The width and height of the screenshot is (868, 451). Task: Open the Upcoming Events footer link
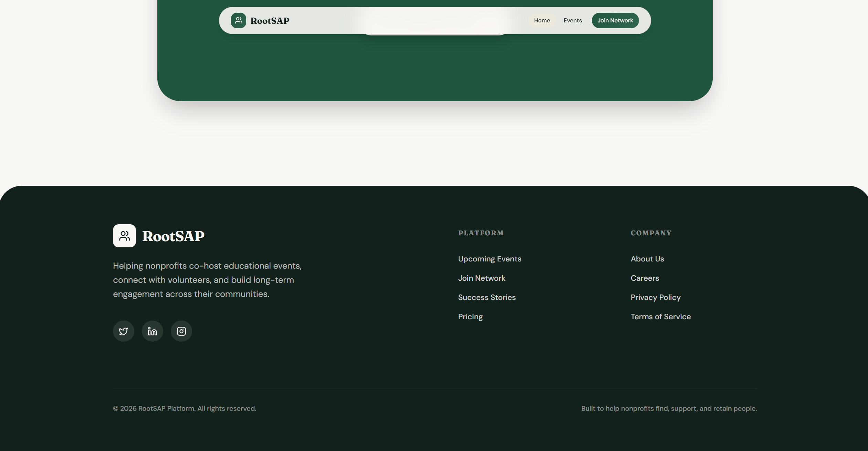(x=490, y=259)
